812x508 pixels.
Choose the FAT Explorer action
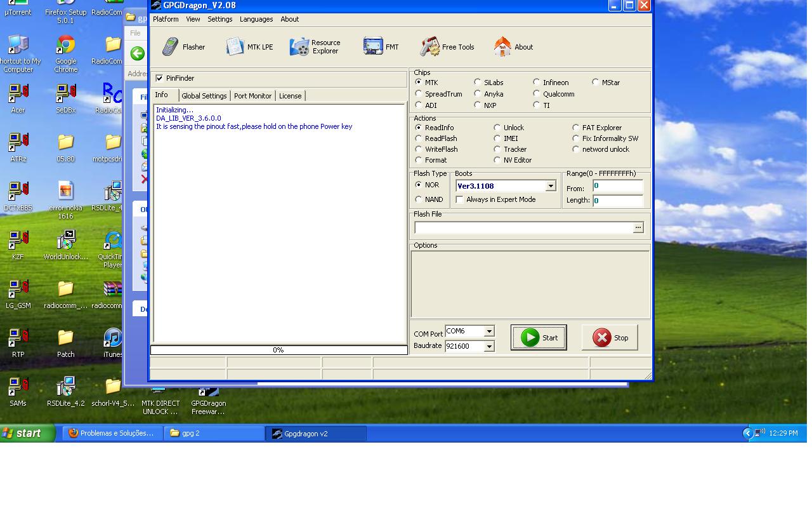tap(576, 128)
